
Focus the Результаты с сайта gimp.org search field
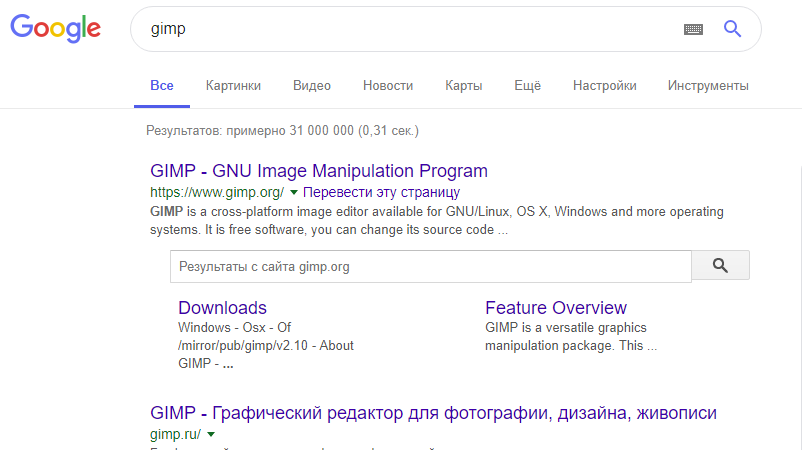(x=431, y=266)
